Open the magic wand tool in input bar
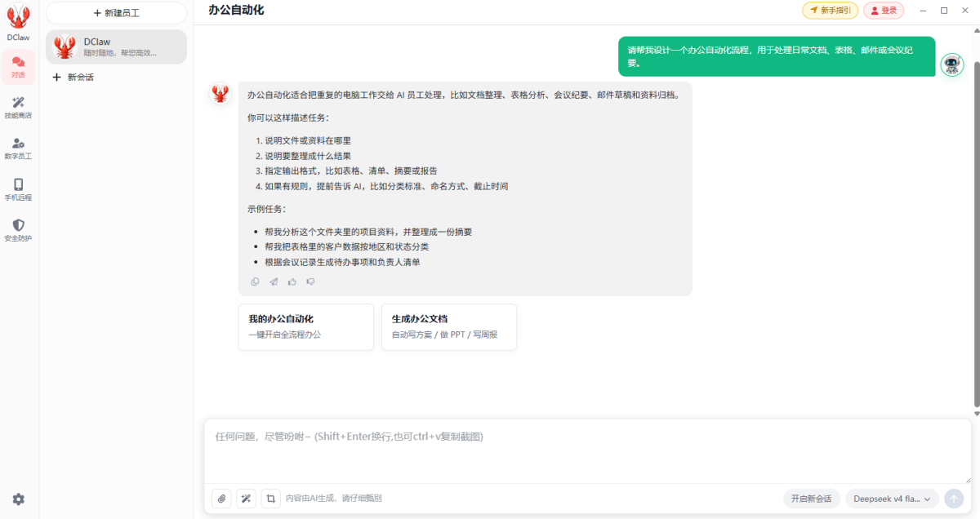Screen dimensions: 980x519 click(246, 498)
